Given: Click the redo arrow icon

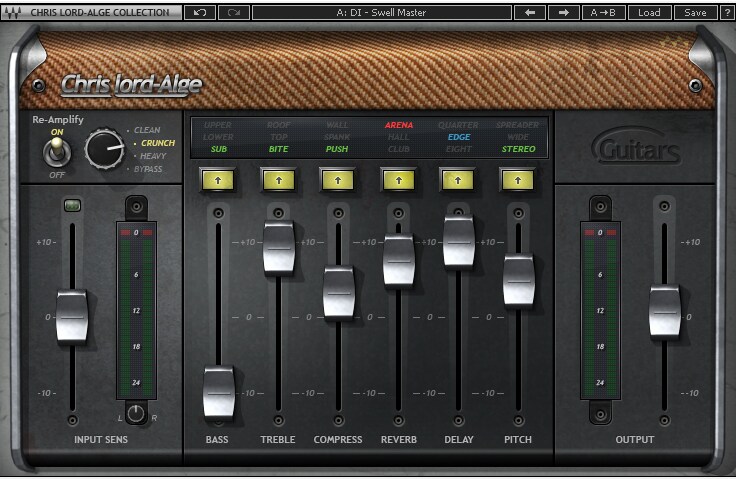Looking at the screenshot, I should point(234,13).
